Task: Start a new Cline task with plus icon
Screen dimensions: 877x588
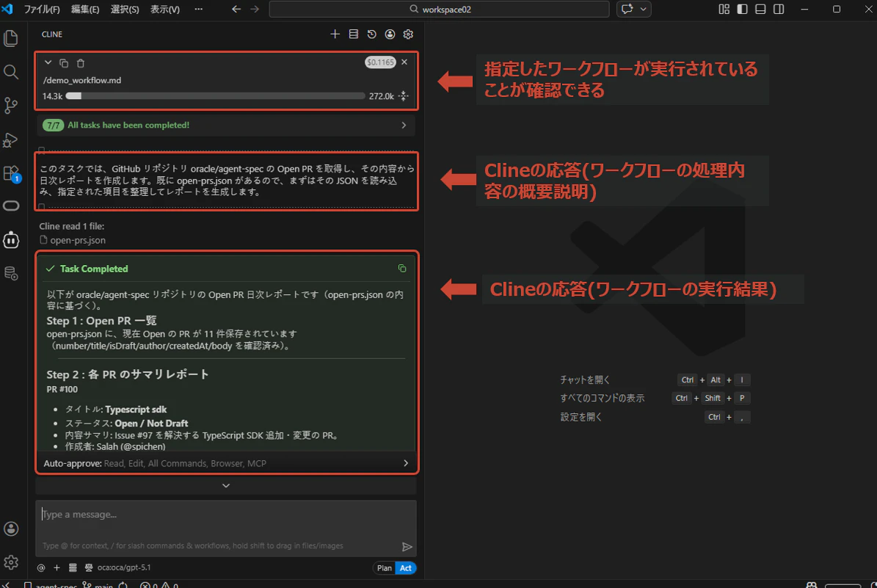Action: pos(335,34)
